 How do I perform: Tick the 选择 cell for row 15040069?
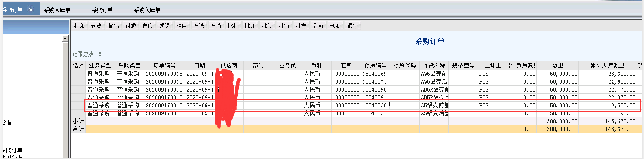coord(78,74)
